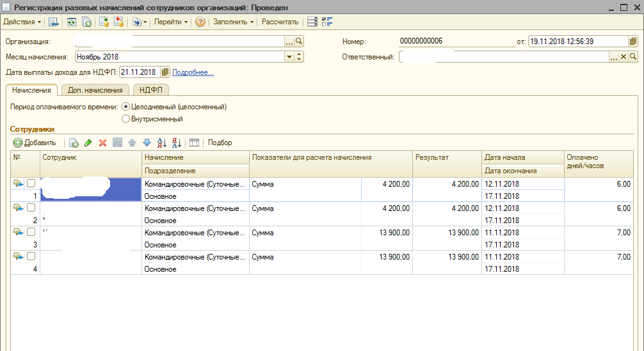This screenshot has height=351, width=644.
Task: Open calendar picker for document date
Action: click(633, 42)
